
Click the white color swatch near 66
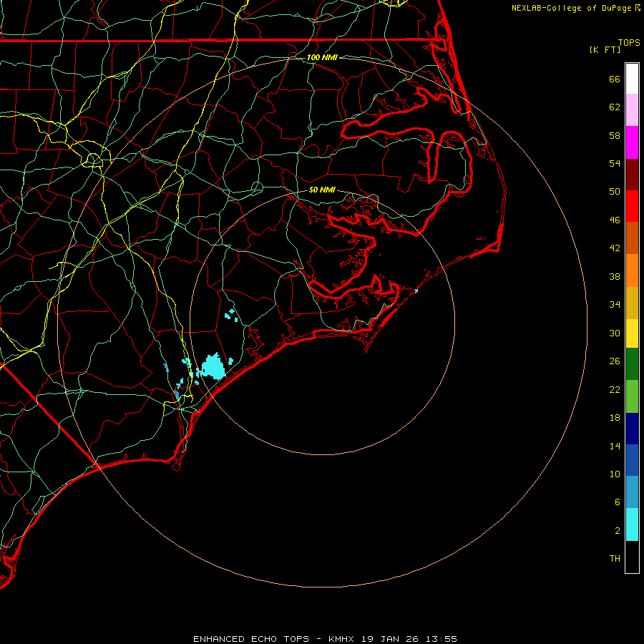click(632, 79)
